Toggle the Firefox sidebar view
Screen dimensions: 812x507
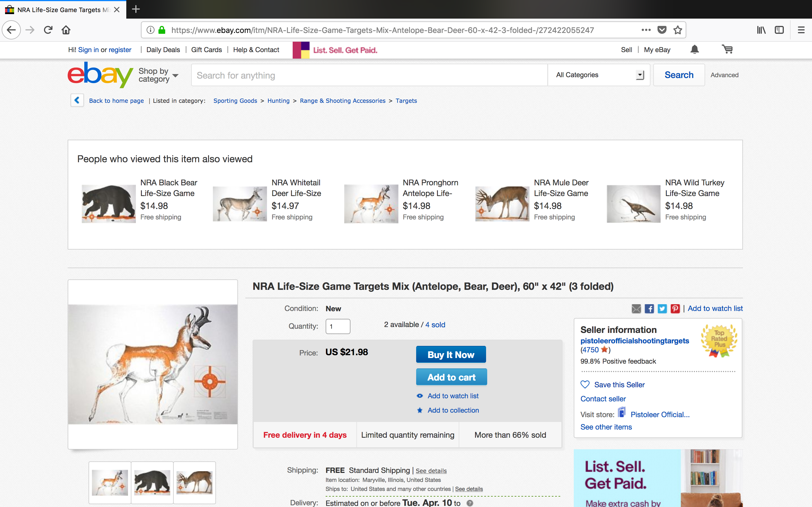pos(779,30)
